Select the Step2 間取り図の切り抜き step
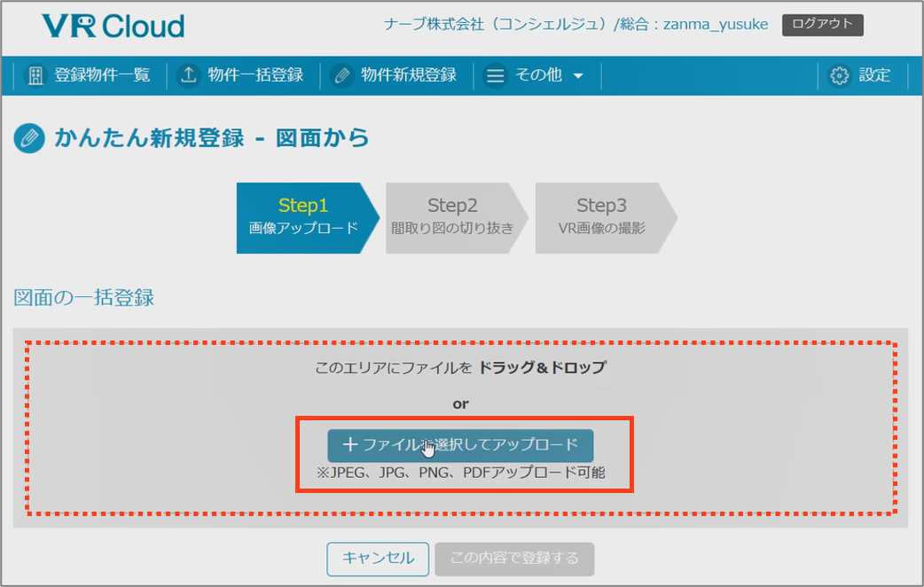This screenshot has width=924, height=587. 452,217
